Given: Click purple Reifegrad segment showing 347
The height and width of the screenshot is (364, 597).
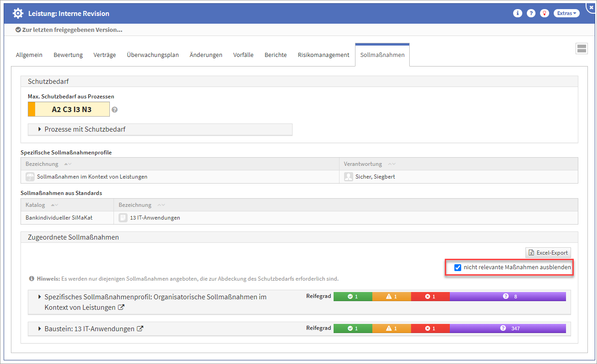Looking at the screenshot, I should 508,328.
